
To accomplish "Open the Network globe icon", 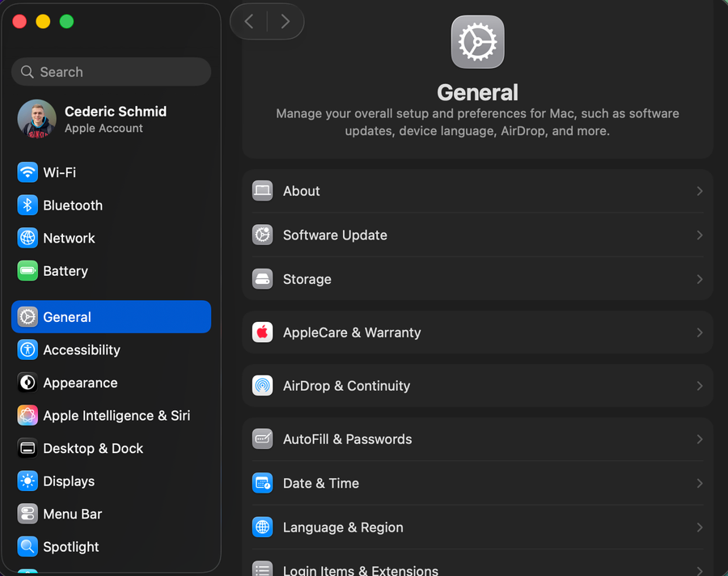I will point(28,238).
